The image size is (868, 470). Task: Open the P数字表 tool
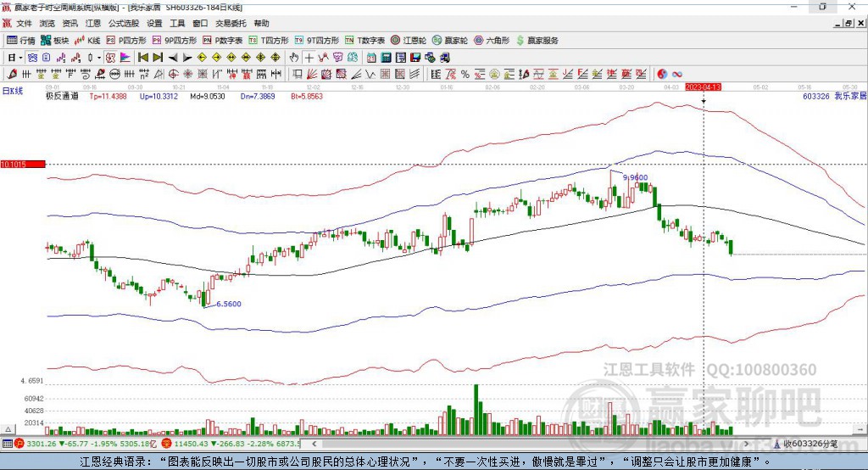click(223, 41)
